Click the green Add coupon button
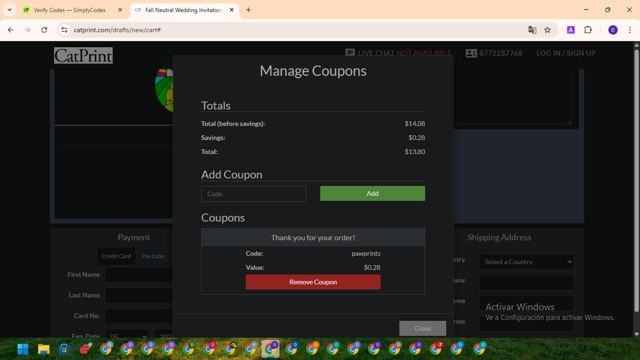 point(372,193)
